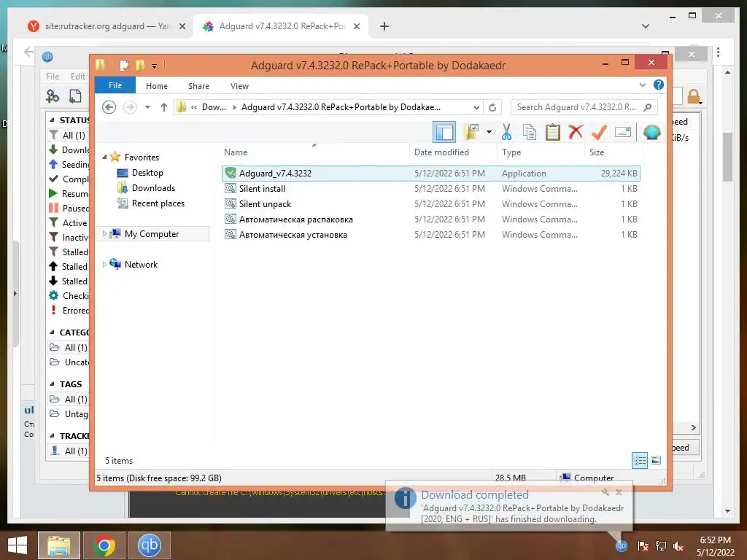Expand the address bar history dropdown
This screenshot has height=560, width=747.
click(476, 107)
